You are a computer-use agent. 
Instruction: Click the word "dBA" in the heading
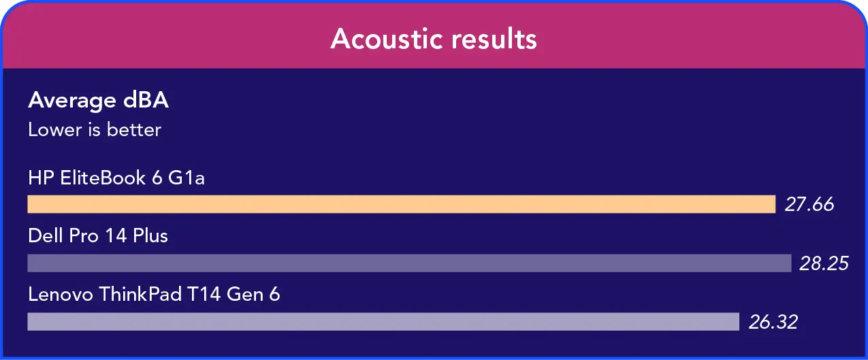pyautogui.click(x=146, y=101)
